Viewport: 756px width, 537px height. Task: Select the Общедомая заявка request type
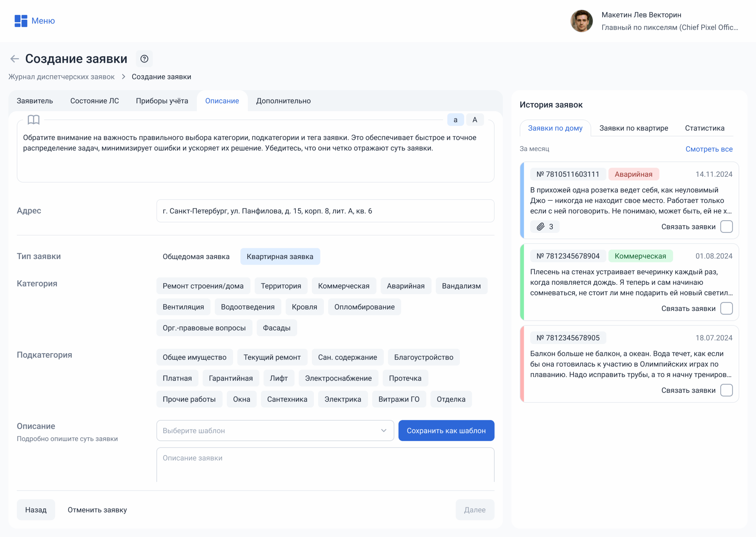196,257
